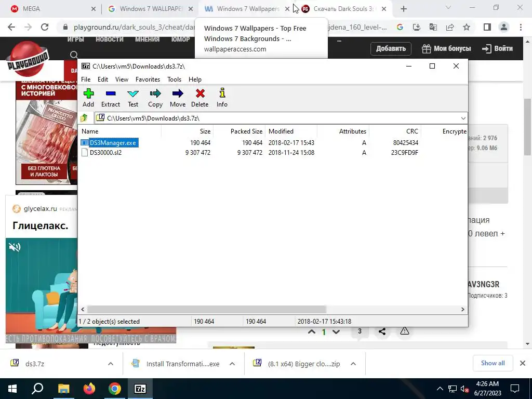Sort by the Size column header
This screenshot has width=532, height=399.
coord(187,131)
